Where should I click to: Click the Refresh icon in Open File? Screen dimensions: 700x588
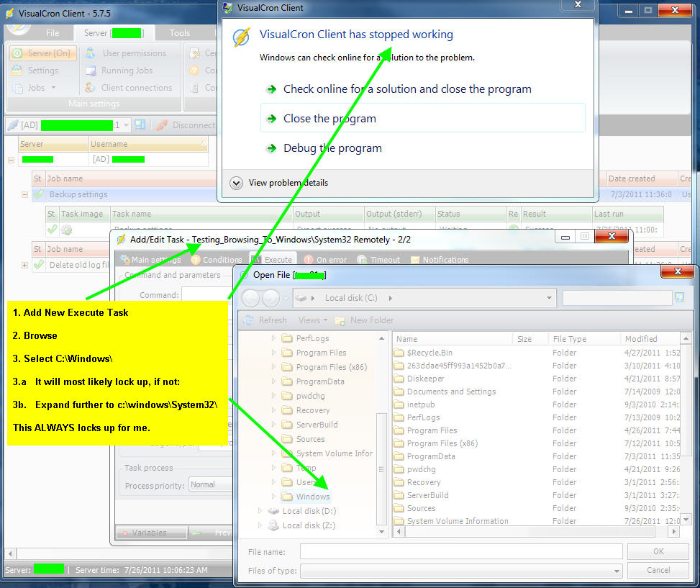[249, 320]
